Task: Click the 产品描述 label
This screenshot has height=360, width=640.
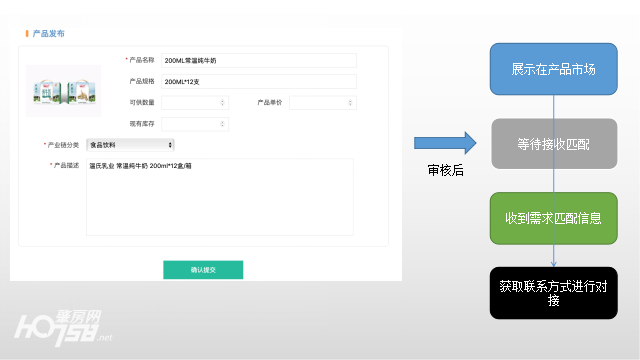Action: [66, 165]
